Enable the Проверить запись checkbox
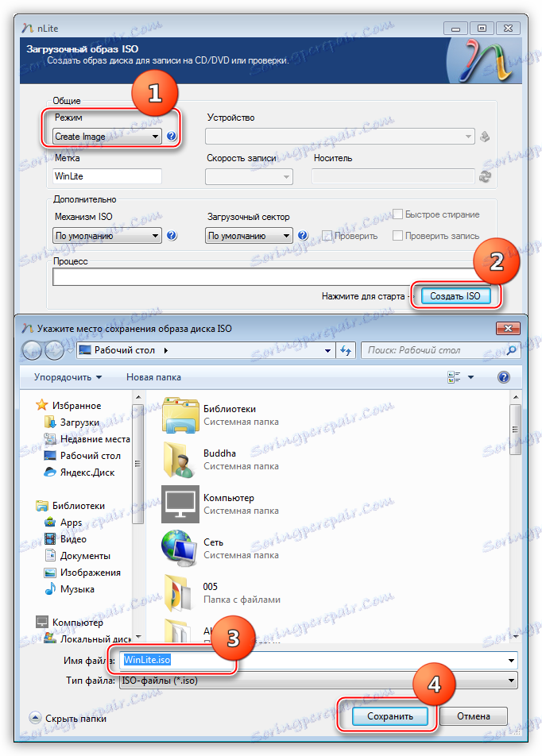The height and width of the screenshot is (756, 542). (x=397, y=236)
